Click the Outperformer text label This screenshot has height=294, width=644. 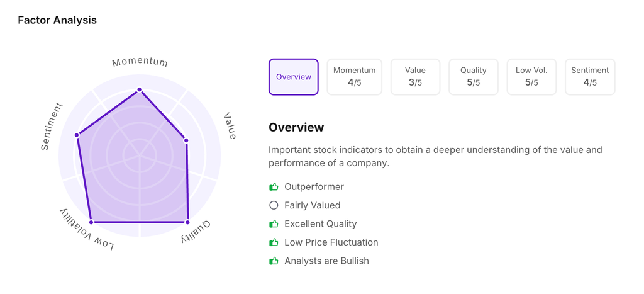[x=314, y=187]
